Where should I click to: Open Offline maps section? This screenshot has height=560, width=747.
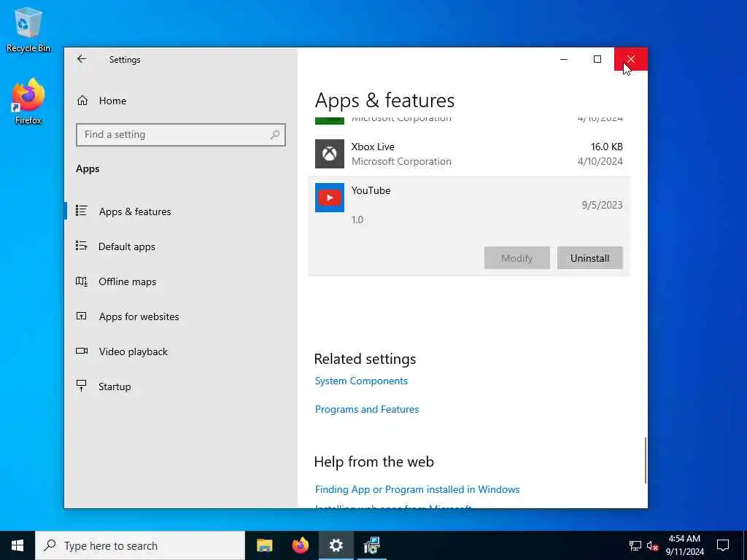[x=127, y=282]
